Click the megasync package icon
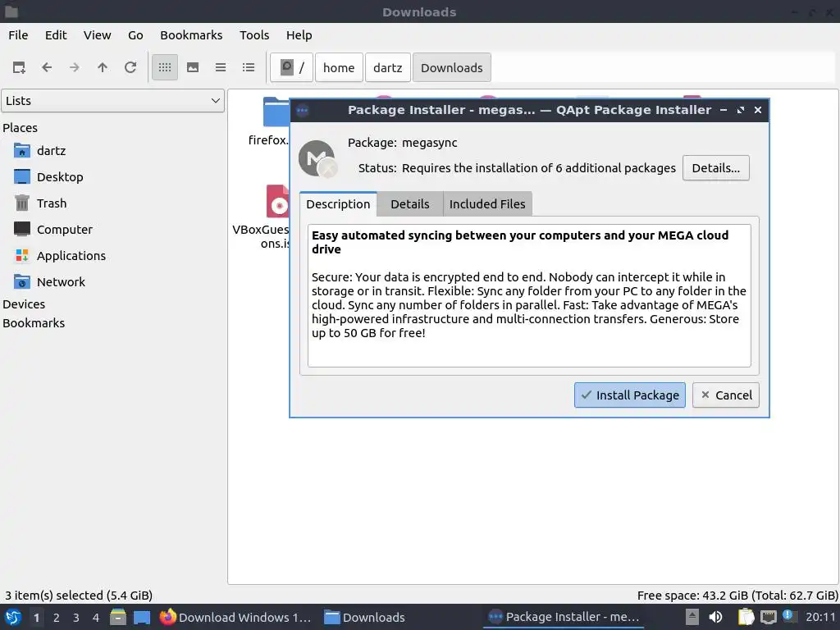The width and height of the screenshot is (840, 630). 318,158
